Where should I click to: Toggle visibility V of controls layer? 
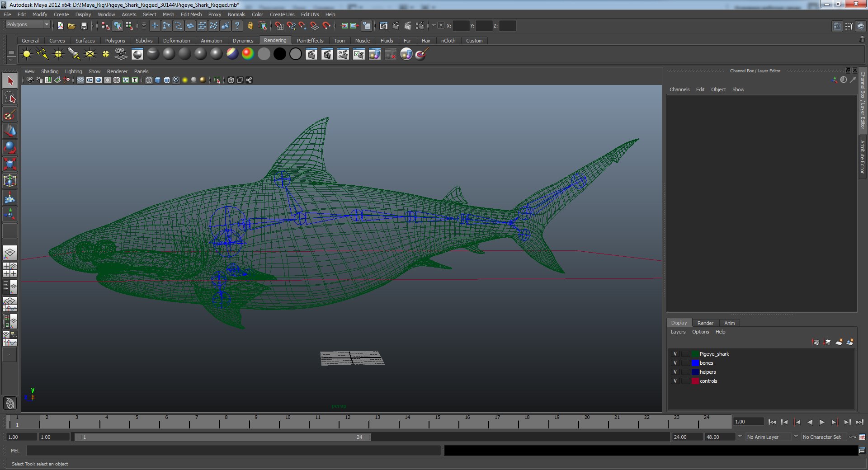point(675,381)
